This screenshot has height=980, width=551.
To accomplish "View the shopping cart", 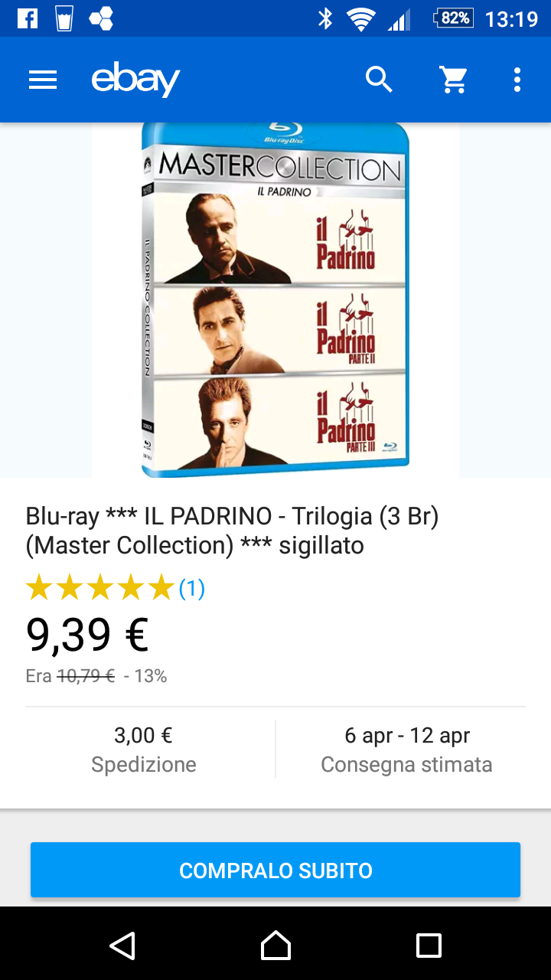I will 453,80.
